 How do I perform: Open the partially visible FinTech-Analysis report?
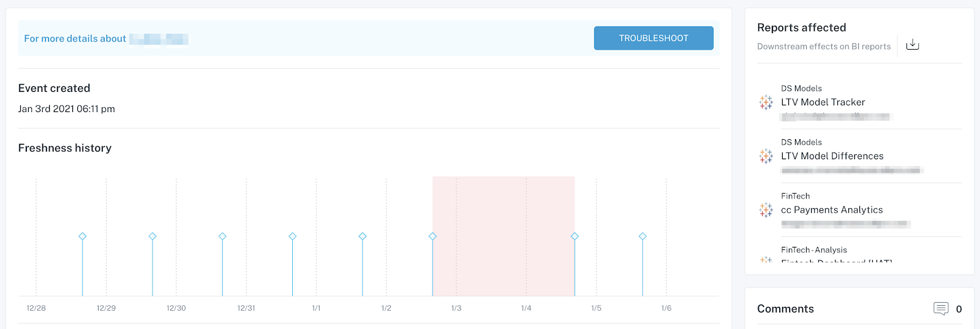pos(836,261)
